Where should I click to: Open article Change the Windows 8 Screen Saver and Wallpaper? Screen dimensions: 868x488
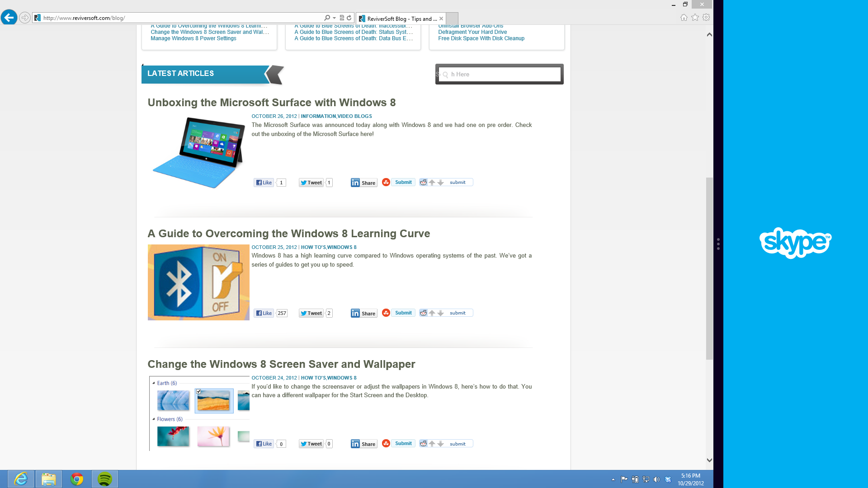pos(281,364)
